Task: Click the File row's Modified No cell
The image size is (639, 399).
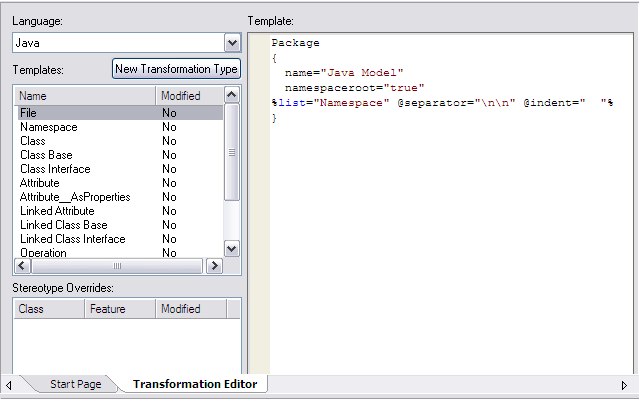Action: click(x=169, y=113)
